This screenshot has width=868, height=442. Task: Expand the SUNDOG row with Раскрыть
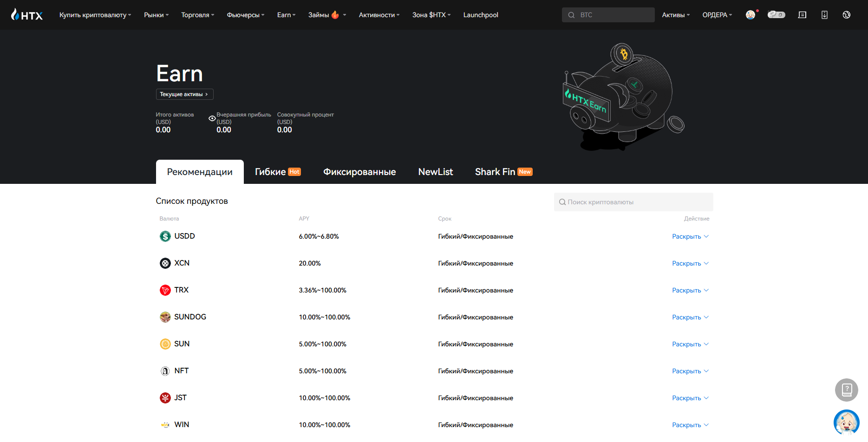690,317
